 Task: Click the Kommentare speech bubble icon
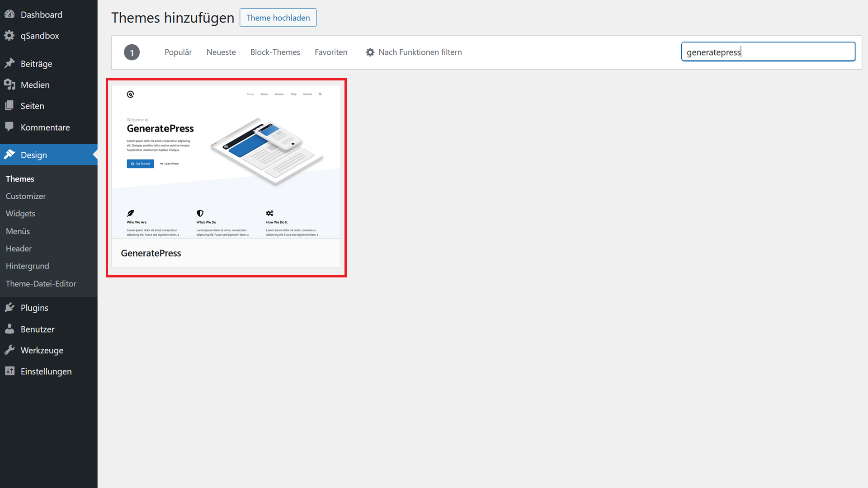pos(9,127)
